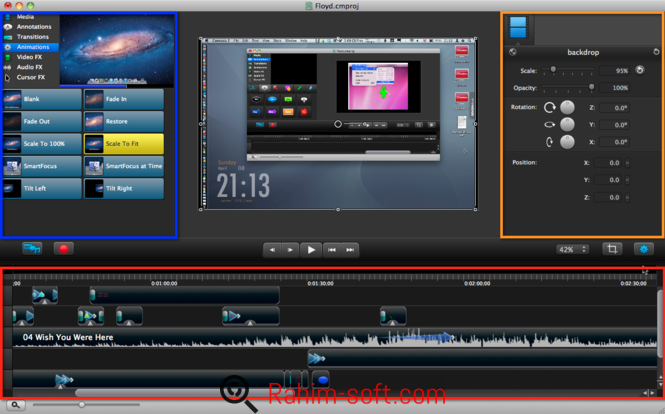Choose the Tilt Left animation

pos(42,188)
